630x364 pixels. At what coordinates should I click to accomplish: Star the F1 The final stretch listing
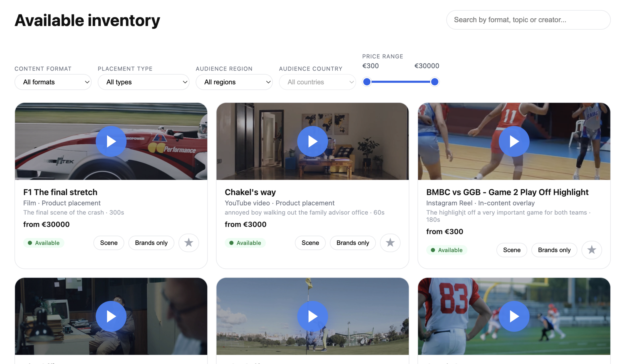[188, 243]
